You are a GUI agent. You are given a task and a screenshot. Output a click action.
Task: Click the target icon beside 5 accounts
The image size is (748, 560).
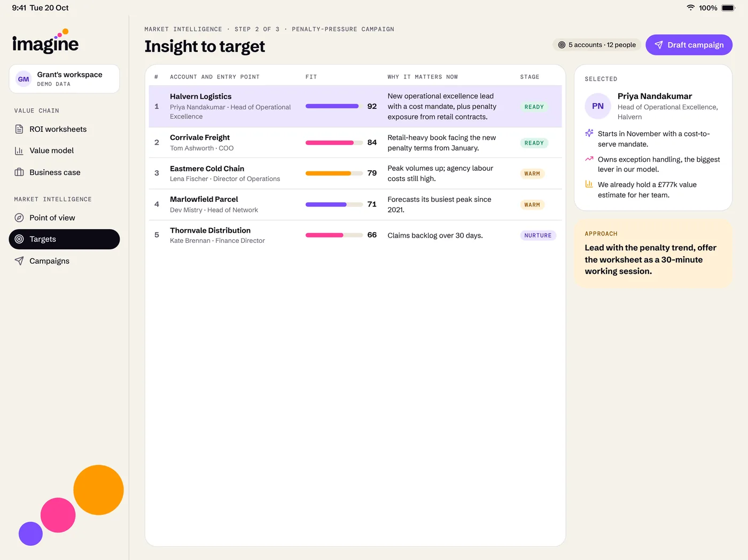pyautogui.click(x=562, y=45)
